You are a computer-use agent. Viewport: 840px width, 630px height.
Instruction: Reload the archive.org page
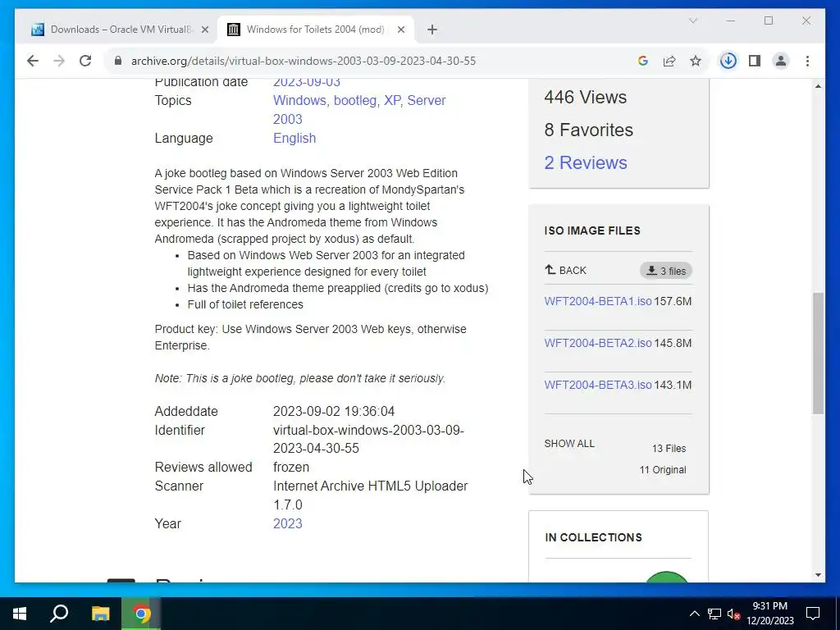click(x=85, y=61)
